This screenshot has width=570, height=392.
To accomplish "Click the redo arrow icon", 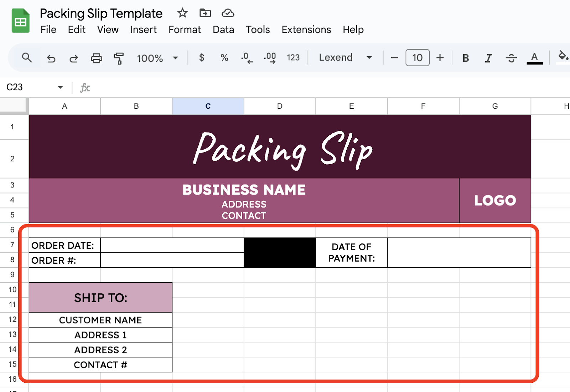I will pyautogui.click(x=74, y=58).
